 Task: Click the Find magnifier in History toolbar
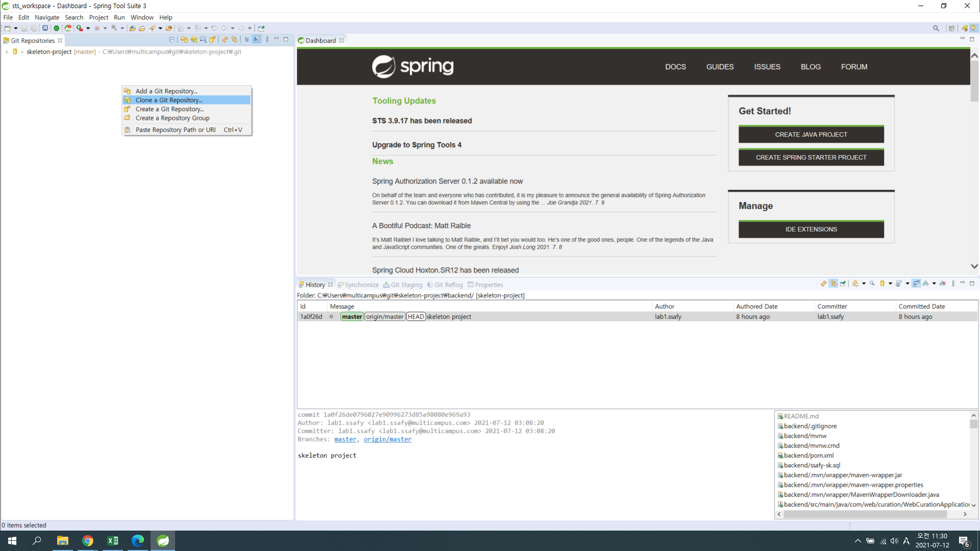(872, 284)
